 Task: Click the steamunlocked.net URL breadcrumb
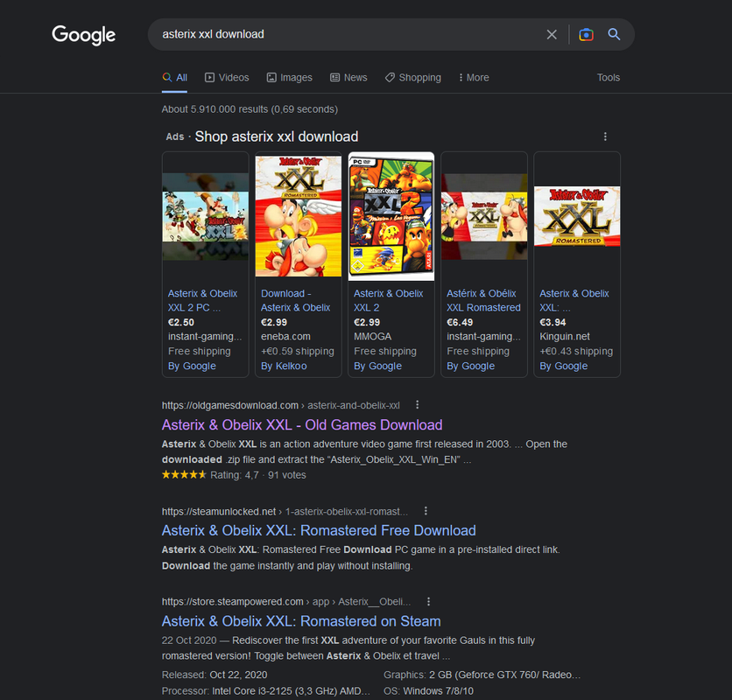click(x=285, y=512)
